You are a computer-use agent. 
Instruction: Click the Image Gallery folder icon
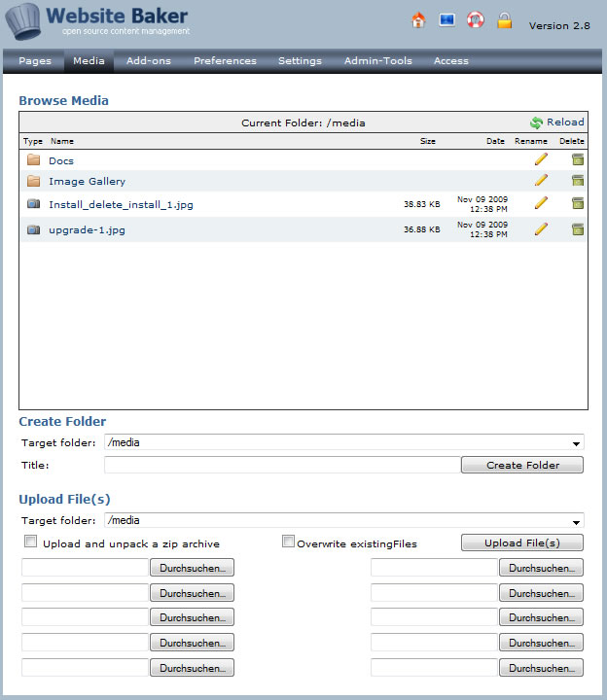pos(33,181)
